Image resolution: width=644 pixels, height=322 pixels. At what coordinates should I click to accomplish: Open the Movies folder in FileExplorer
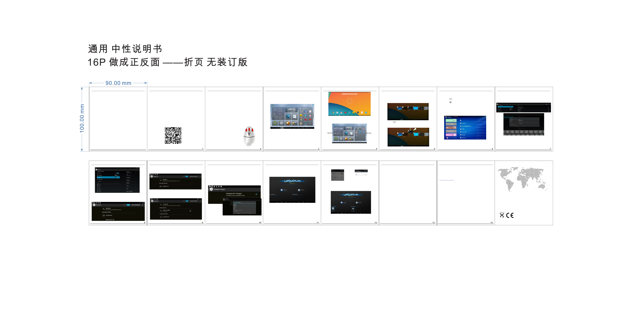463,135
